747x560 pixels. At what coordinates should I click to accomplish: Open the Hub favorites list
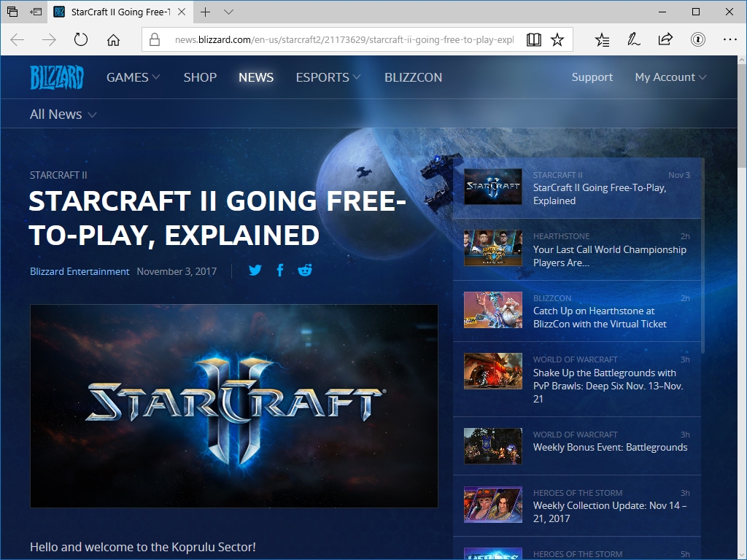coord(602,40)
